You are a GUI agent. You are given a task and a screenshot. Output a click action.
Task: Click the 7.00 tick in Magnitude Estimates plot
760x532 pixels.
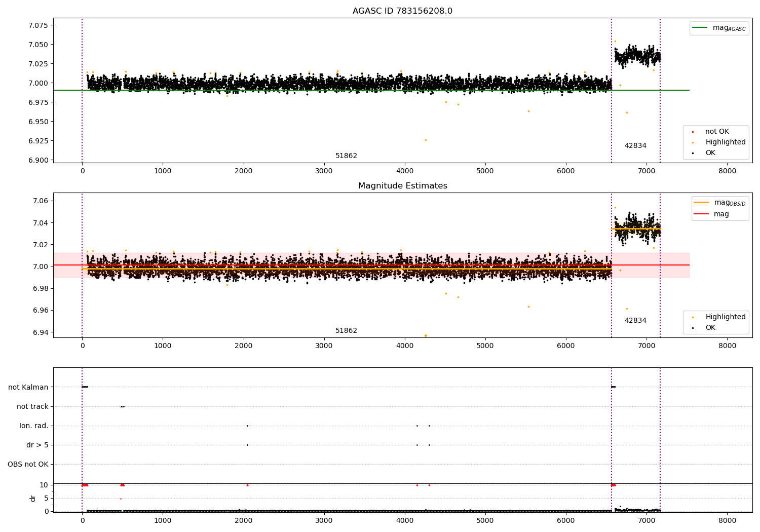(x=40, y=267)
